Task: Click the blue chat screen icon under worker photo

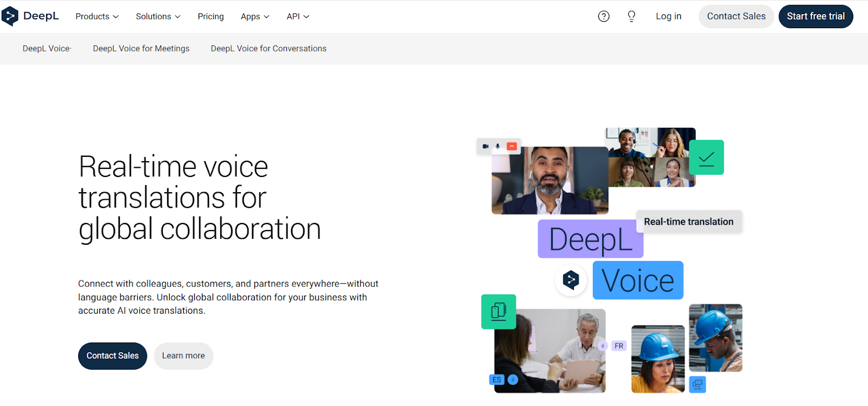Action: coord(698,384)
